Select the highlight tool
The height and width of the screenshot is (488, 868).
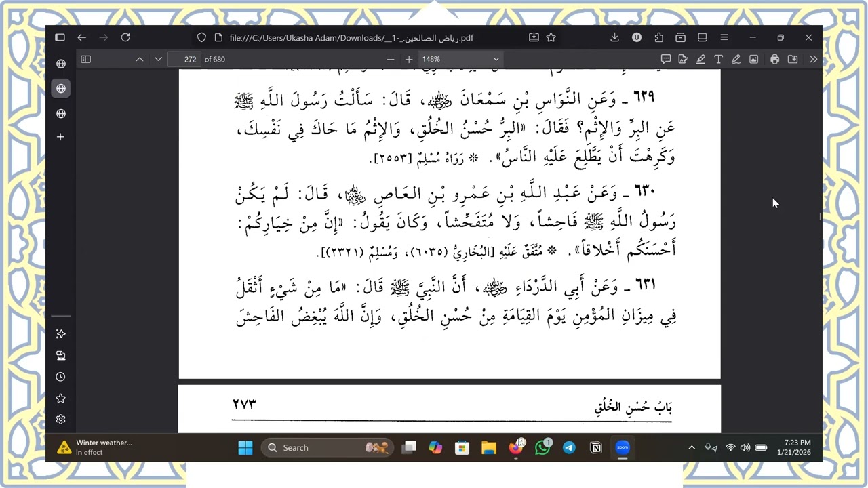tap(701, 59)
